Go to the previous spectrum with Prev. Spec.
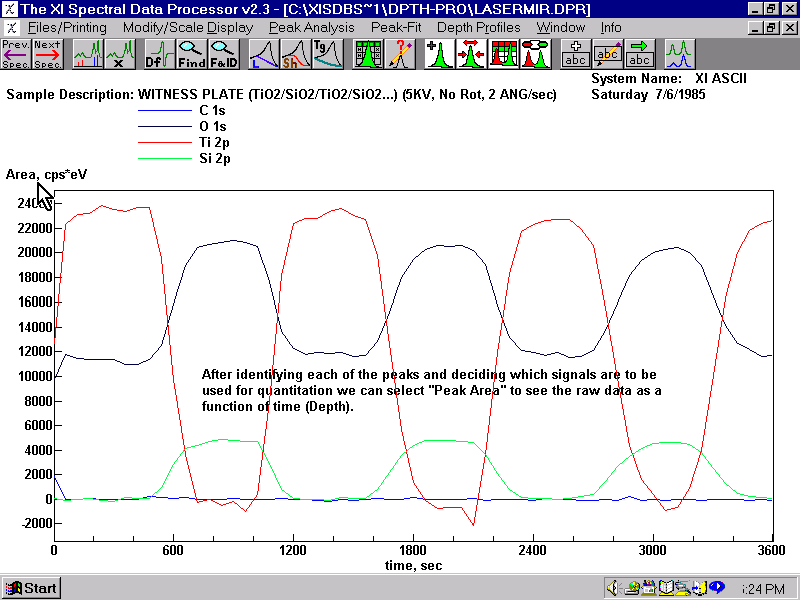Viewport: 800px width, 600px height. (16, 54)
